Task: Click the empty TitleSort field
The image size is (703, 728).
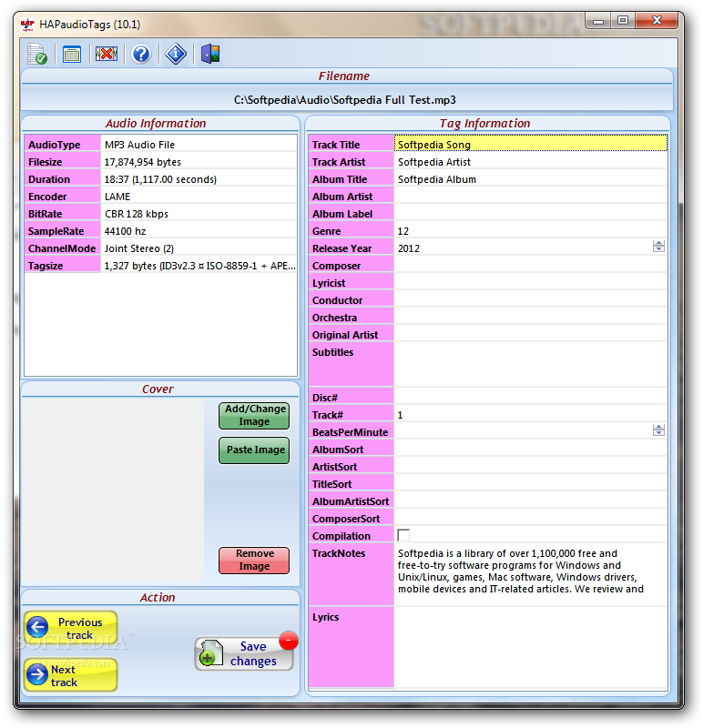Action: (x=530, y=483)
